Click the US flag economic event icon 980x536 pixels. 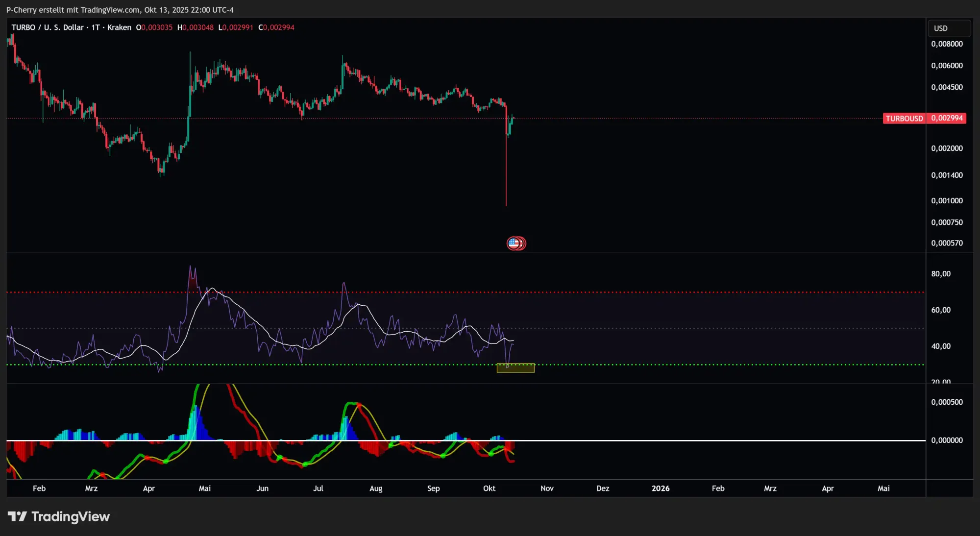coord(514,243)
